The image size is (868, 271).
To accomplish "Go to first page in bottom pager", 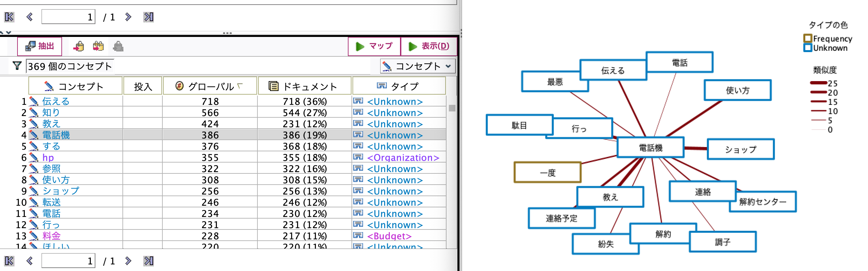I will point(9,261).
